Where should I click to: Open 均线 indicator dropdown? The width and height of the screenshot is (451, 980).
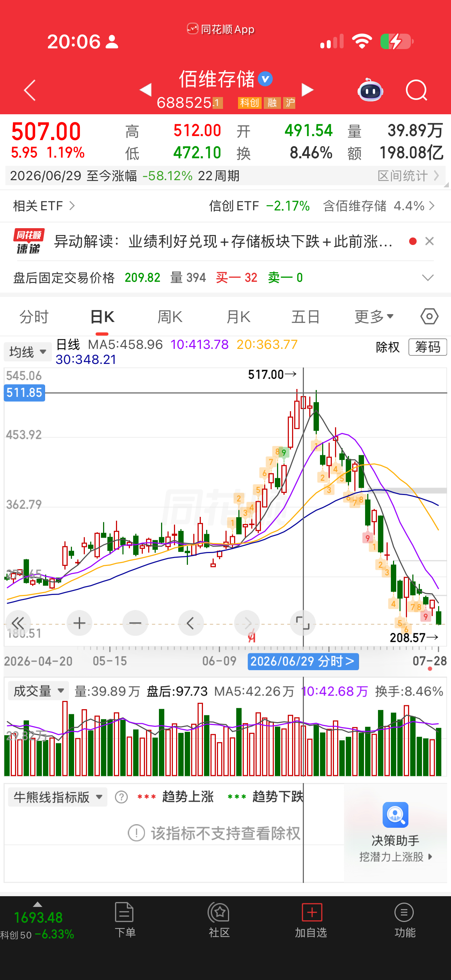[x=28, y=351]
